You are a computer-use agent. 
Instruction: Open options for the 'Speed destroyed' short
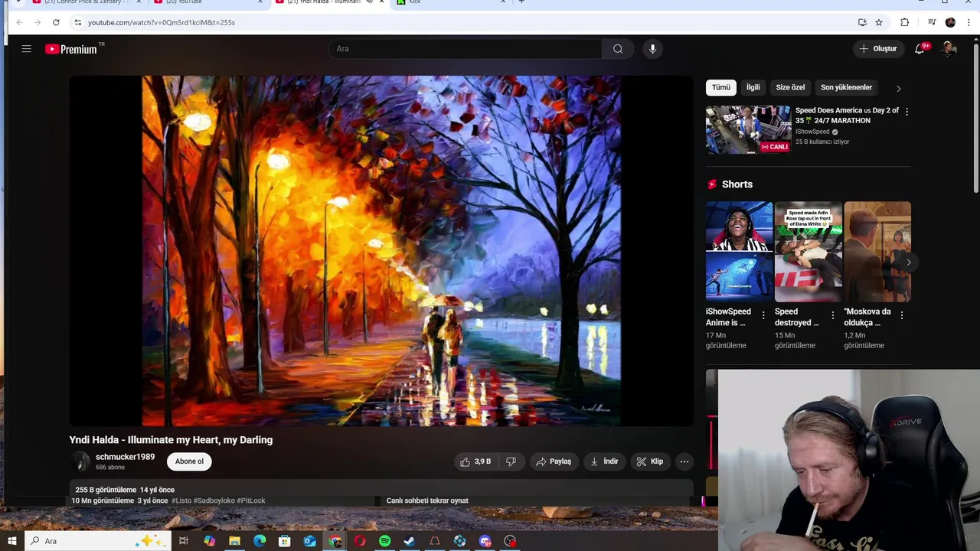coord(833,315)
